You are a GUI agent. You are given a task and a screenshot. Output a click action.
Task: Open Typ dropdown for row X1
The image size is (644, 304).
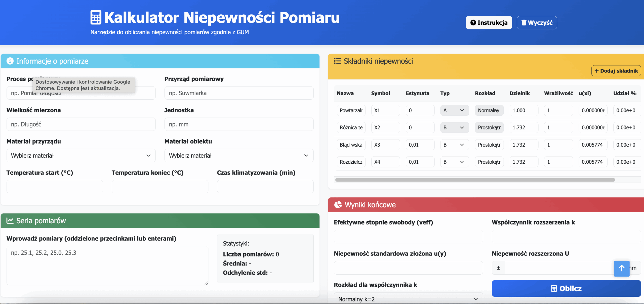tap(454, 110)
